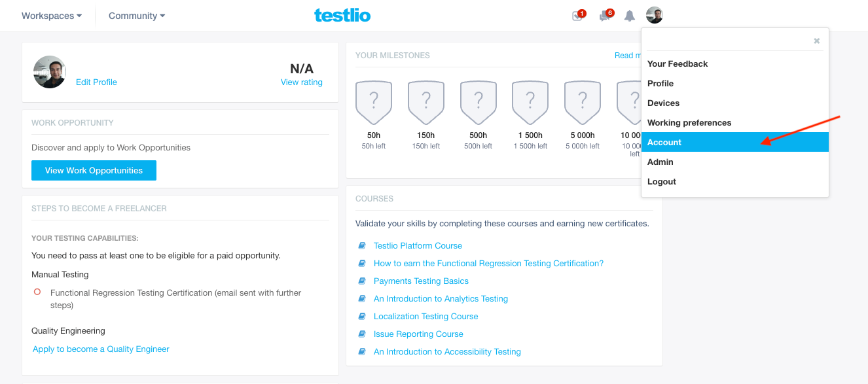The height and width of the screenshot is (384, 868).
Task: Click the profile photo in the profile card
Action: coord(50,72)
